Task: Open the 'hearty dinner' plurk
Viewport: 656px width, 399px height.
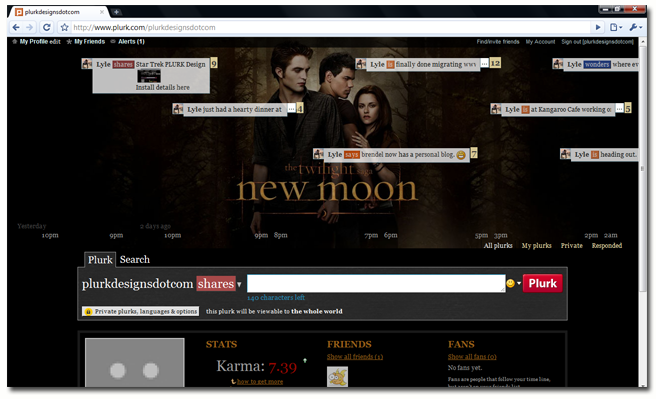Action: point(235,110)
